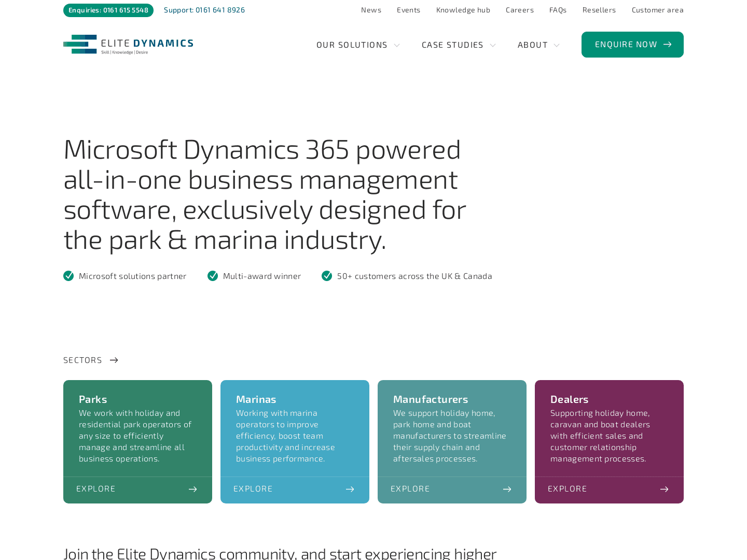Image resolution: width=747 pixels, height=560 pixels.
Task: Click the EXPLORE arrow in the Dealers card
Action: 664,488
